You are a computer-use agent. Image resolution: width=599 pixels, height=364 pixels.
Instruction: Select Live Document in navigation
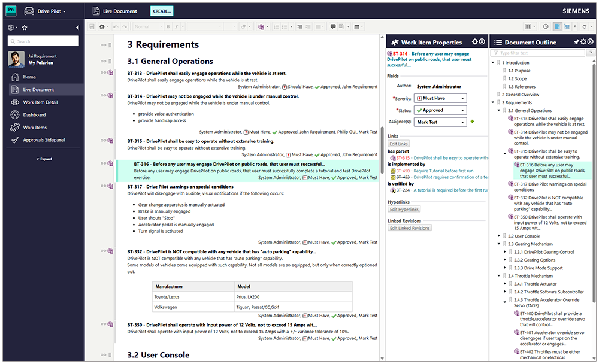click(x=46, y=89)
